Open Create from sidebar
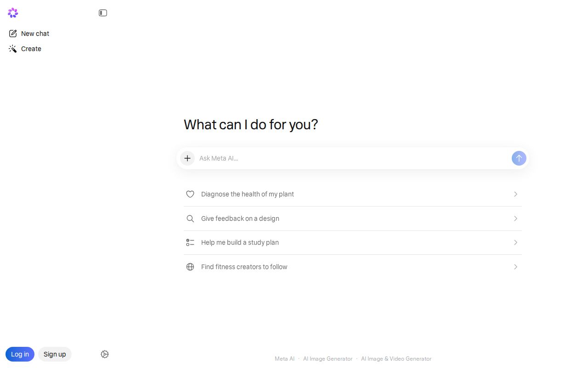Viewport: 588px width, 368px height. point(25,49)
